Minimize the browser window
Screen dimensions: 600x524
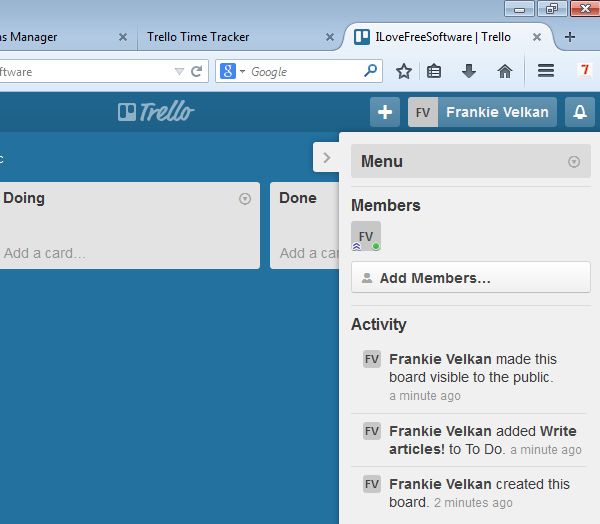(519, 9)
